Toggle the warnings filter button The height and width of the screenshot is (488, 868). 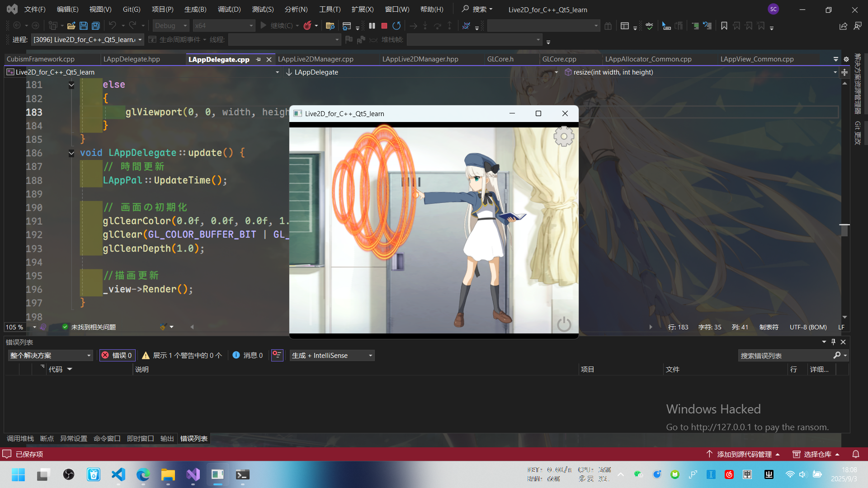[182, 356]
